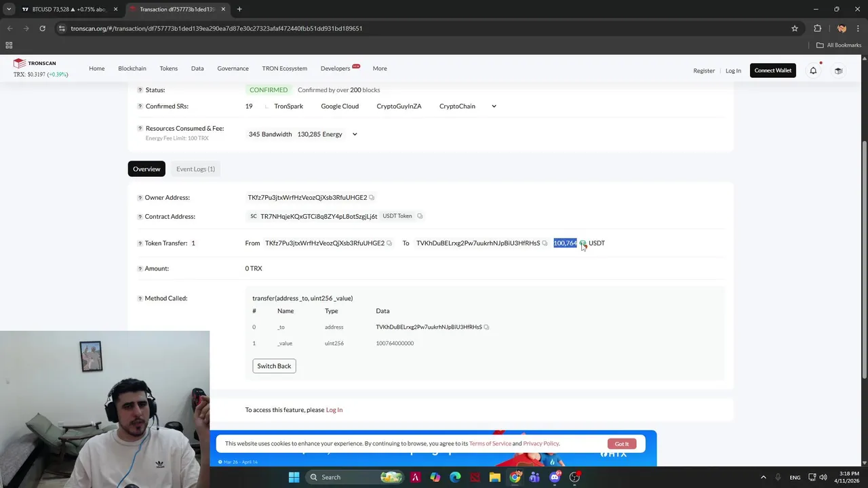Open the Blockchain menu

coord(132,68)
